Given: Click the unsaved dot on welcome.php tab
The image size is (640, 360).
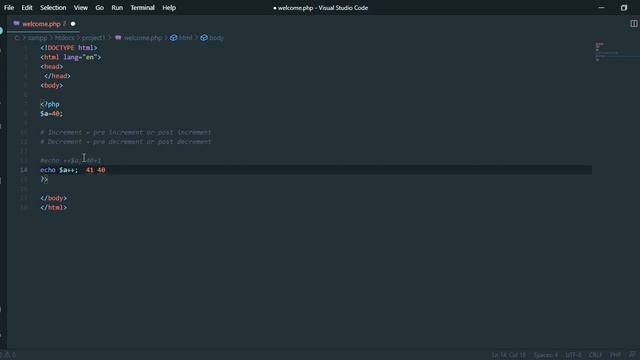Looking at the screenshot, I should point(73,24).
